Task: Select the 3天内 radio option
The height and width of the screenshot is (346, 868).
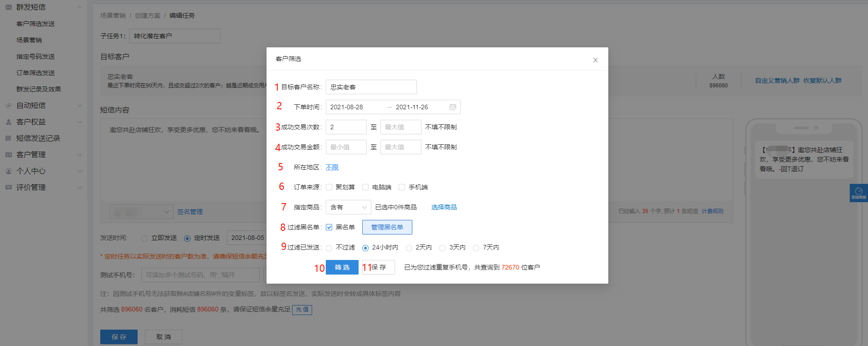Action: pyautogui.click(x=442, y=248)
